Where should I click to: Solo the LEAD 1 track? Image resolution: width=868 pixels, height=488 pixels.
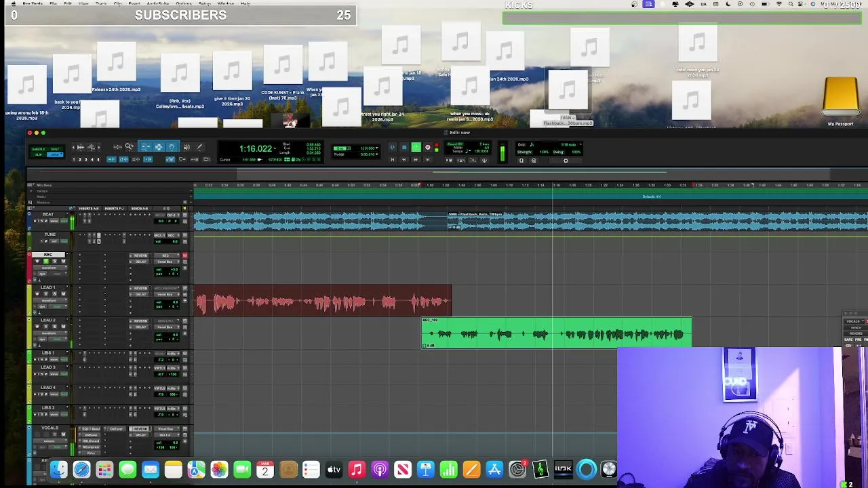[x=54, y=294]
